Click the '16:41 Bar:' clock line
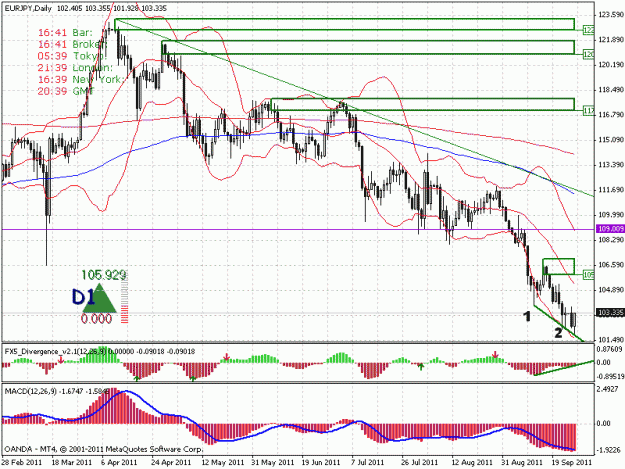 pyautogui.click(x=65, y=33)
